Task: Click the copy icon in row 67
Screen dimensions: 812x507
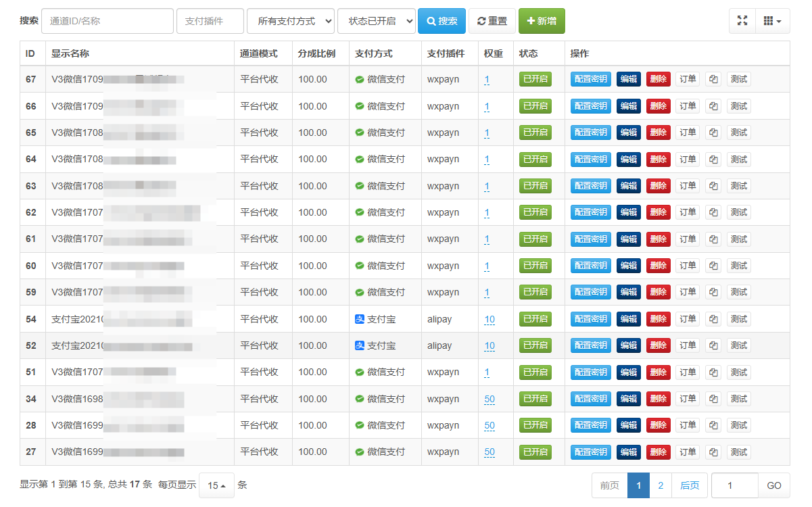Action: point(713,79)
